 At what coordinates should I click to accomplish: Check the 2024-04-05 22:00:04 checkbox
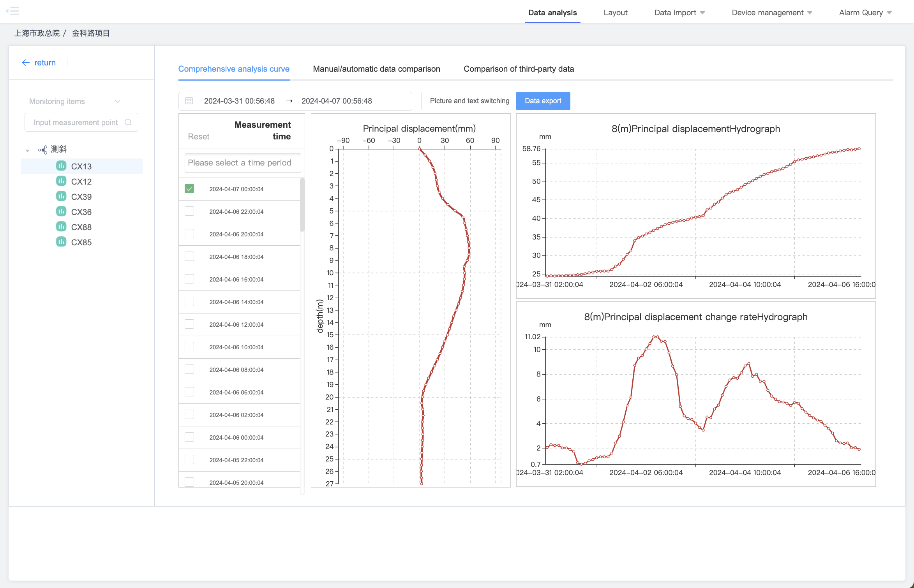189,460
